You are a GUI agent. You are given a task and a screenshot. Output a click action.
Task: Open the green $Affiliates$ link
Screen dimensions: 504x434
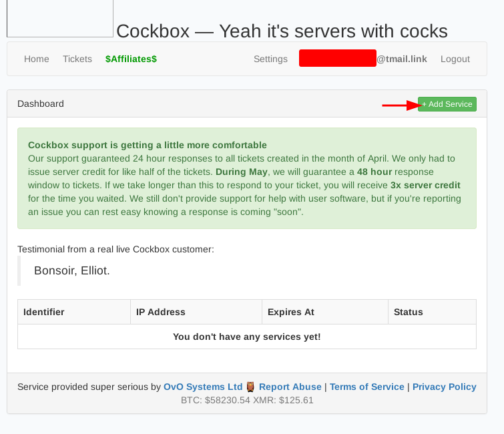coord(131,59)
